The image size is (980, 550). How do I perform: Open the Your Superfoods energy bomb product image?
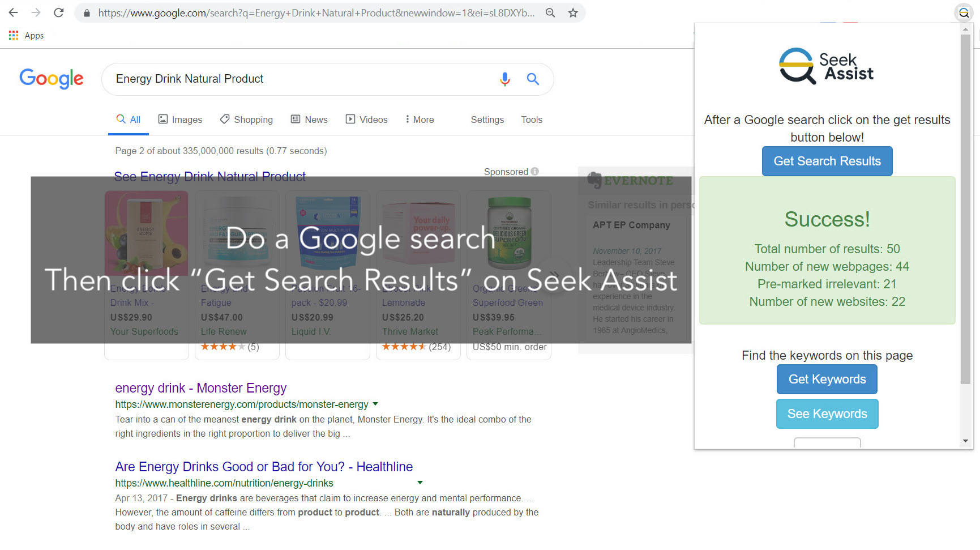point(147,233)
